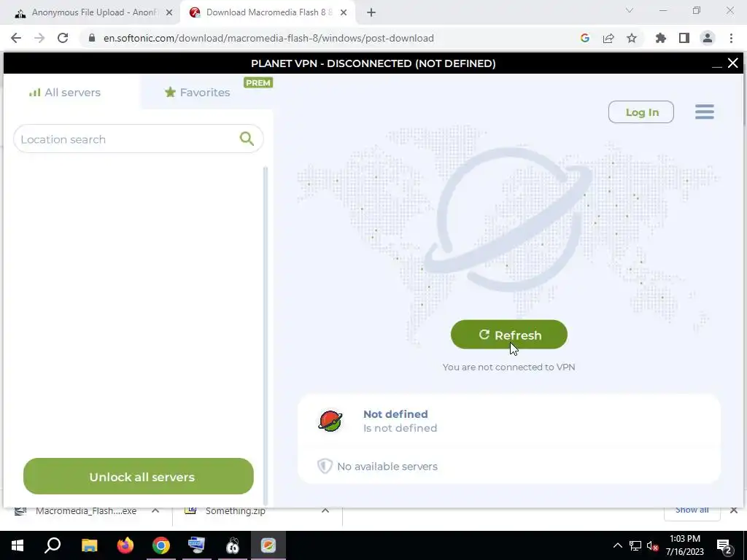Open Windows taskbar search
747x560 pixels.
pos(53,545)
